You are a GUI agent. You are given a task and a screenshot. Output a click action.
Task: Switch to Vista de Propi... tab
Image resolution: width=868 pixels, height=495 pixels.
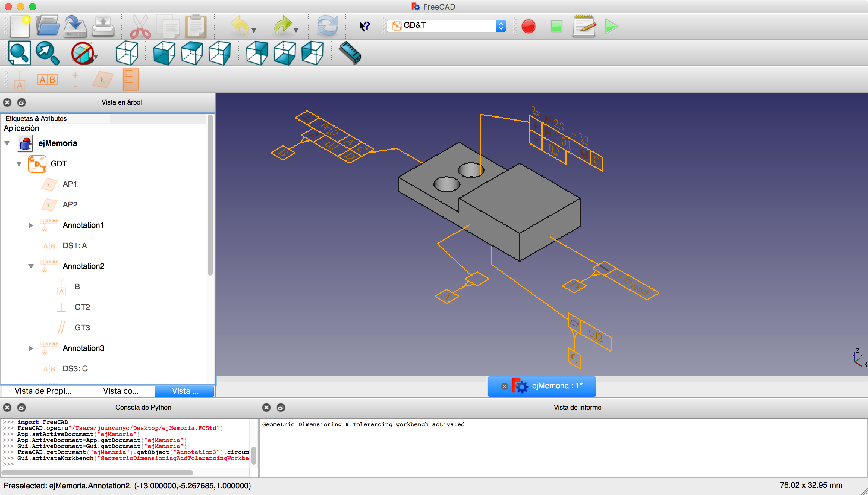pos(43,391)
